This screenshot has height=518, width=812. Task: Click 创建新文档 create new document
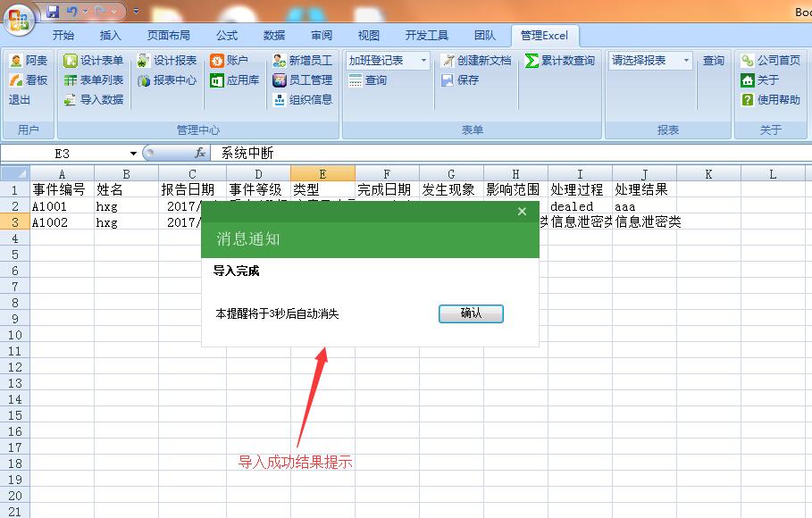point(476,61)
